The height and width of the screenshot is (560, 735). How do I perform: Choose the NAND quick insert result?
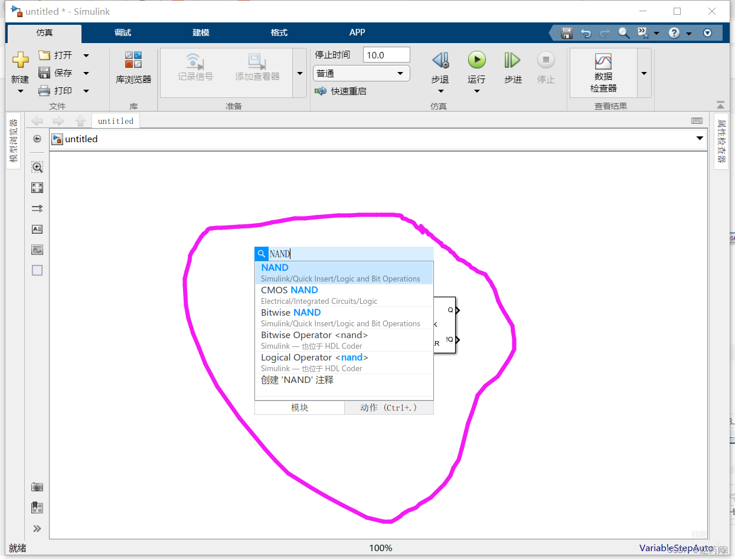click(x=344, y=273)
